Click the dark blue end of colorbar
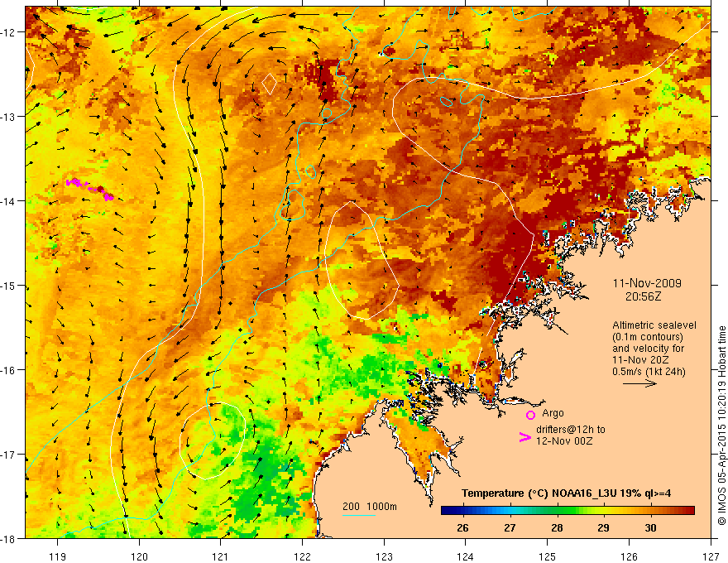The width and height of the screenshot is (728, 563). click(446, 511)
